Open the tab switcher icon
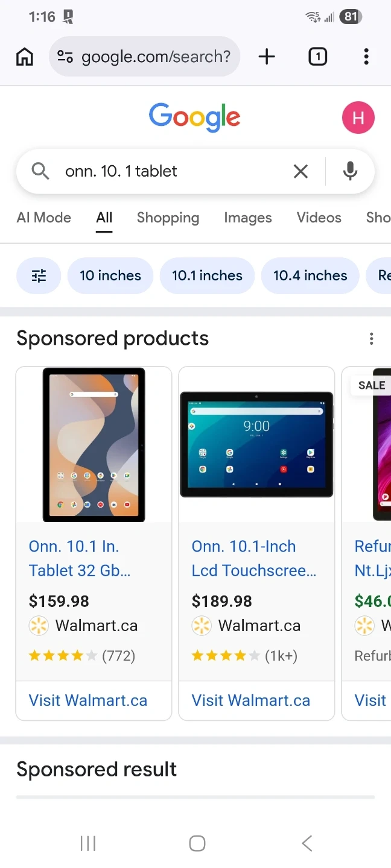 tap(317, 57)
